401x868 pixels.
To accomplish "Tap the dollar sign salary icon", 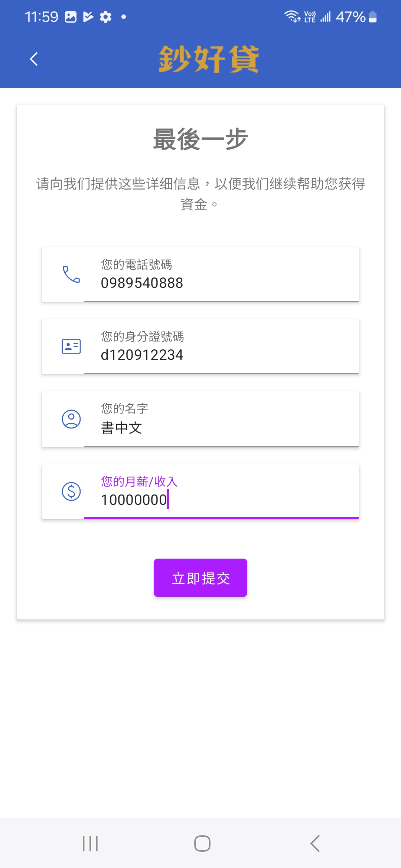I will pos(71,491).
